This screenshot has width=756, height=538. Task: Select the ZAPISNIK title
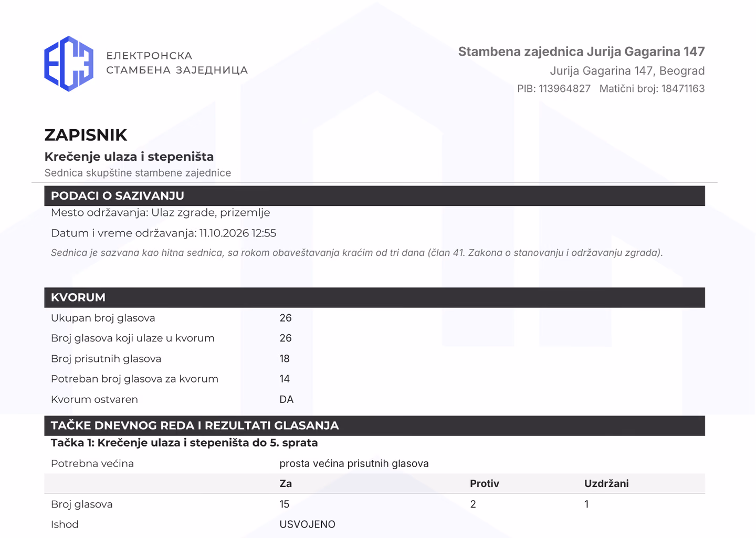(x=86, y=135)
